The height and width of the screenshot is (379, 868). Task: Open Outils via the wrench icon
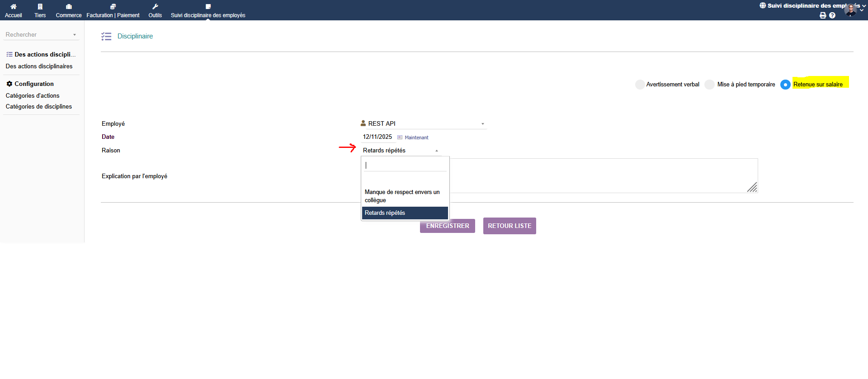(155, 7)
